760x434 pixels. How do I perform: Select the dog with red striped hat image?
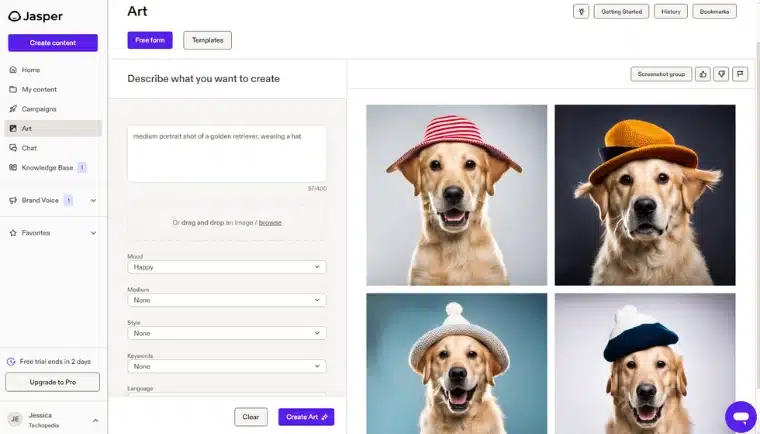click(457, 195)
